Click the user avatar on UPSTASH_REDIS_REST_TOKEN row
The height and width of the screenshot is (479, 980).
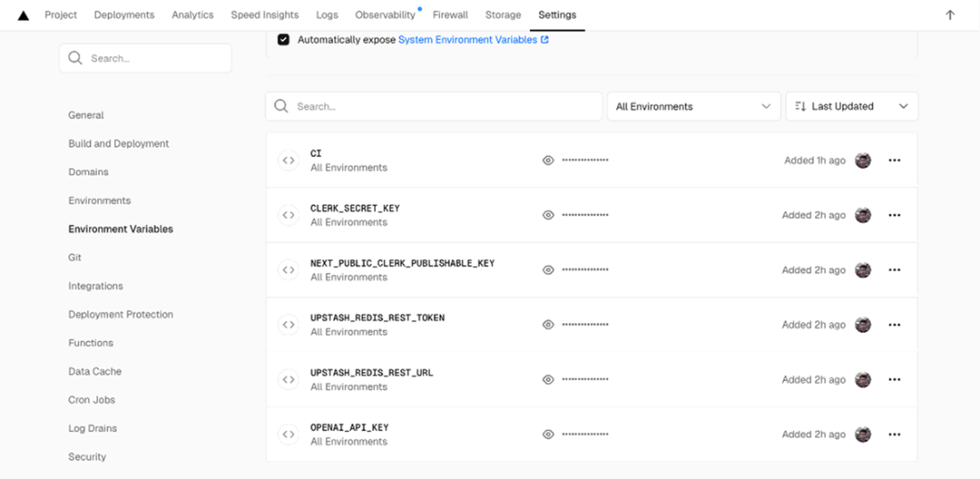(862, 325)
